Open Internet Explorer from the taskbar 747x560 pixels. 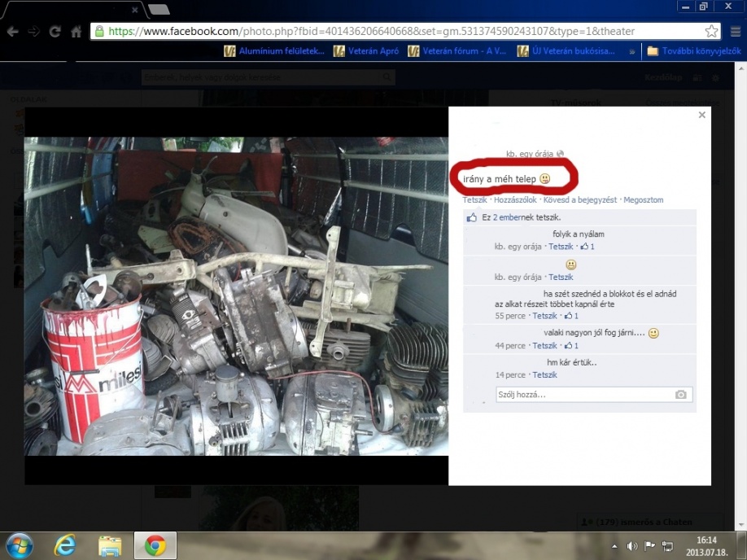(65, 544)
